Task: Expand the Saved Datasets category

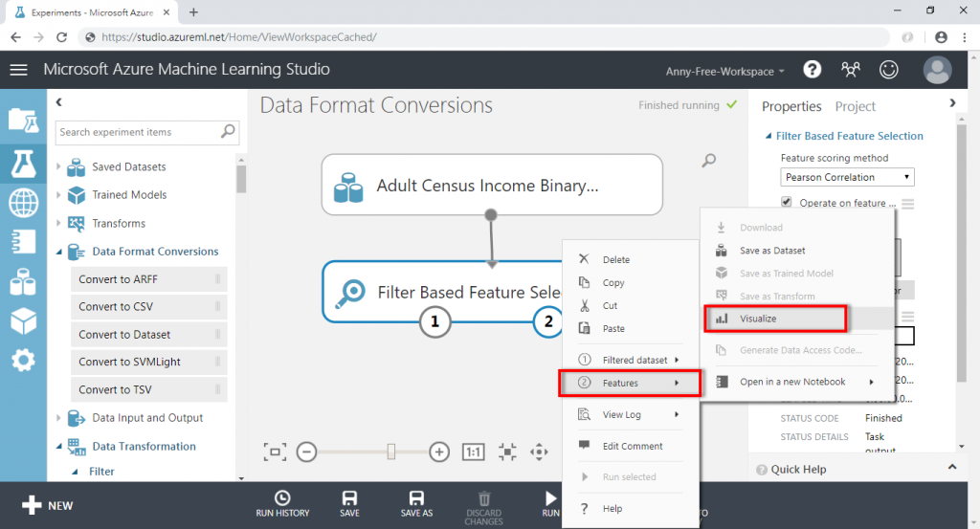Action: point(58,166)
